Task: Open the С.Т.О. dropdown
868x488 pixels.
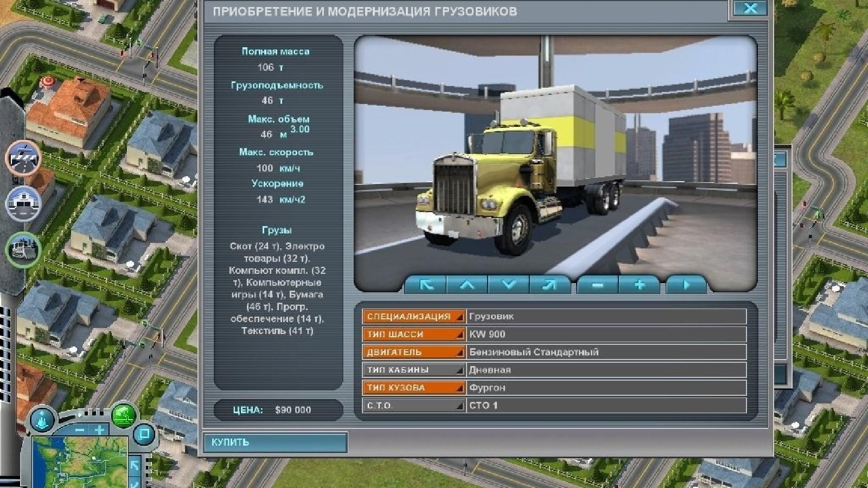Action: pyautogui.click(x=414, y=405)
